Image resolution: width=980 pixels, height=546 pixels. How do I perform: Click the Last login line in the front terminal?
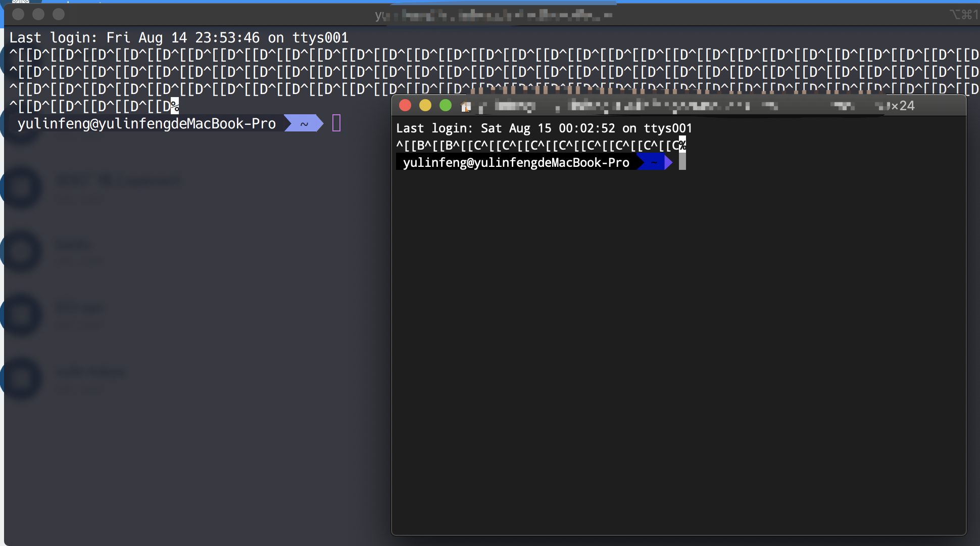pos(545,128)
